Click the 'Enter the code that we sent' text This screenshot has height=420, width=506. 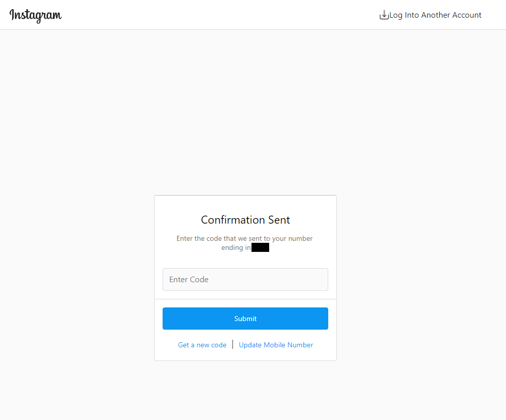(x=244, y=238)
